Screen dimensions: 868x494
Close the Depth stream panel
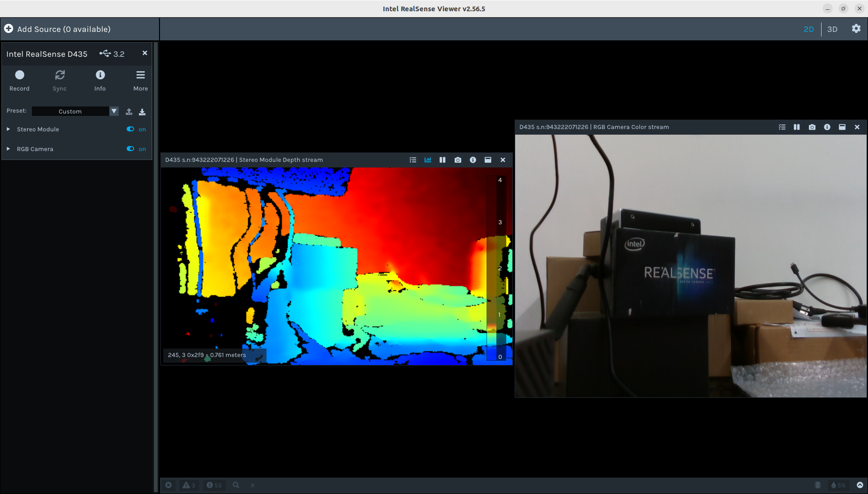(x=503, y=160)
